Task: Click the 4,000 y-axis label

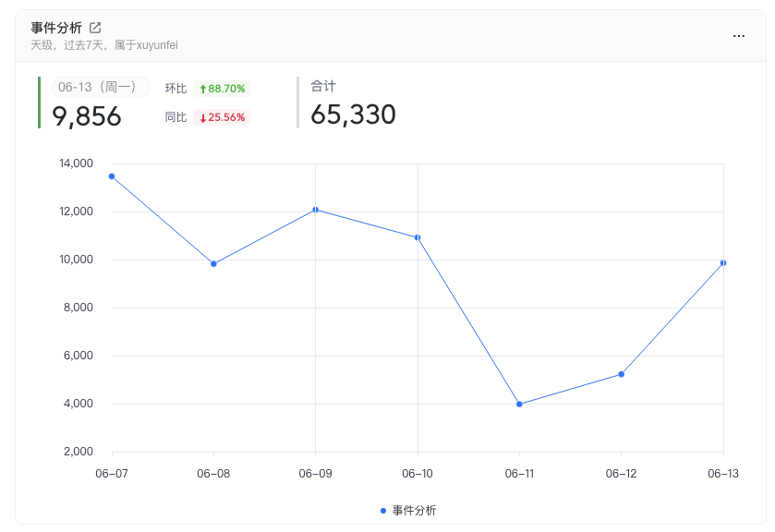Action: (79, 403)
